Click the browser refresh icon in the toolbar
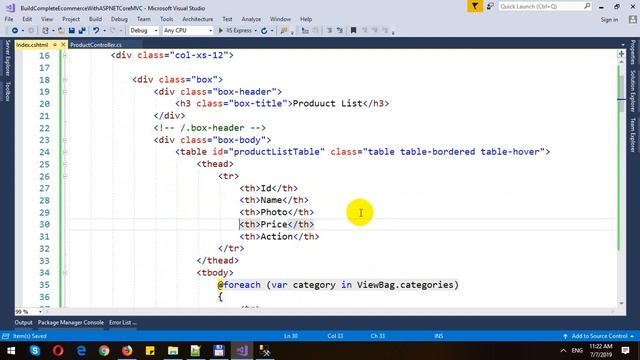 coord(264,31)
